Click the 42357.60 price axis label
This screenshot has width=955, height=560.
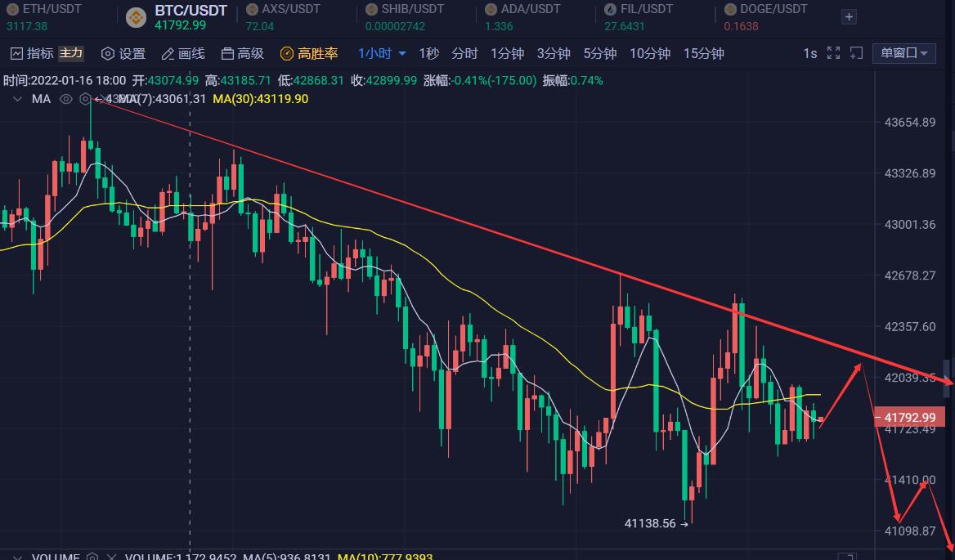[x=910, y=327]
